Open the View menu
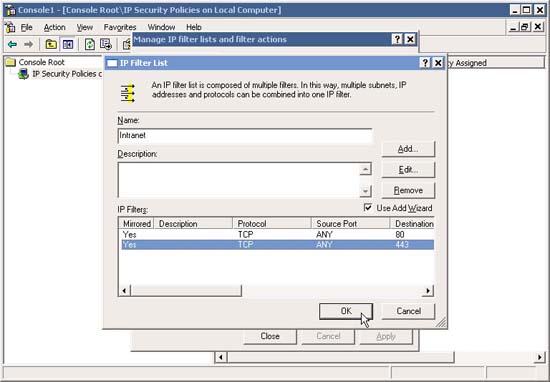550x382 pixels. (x=85, y=27)
